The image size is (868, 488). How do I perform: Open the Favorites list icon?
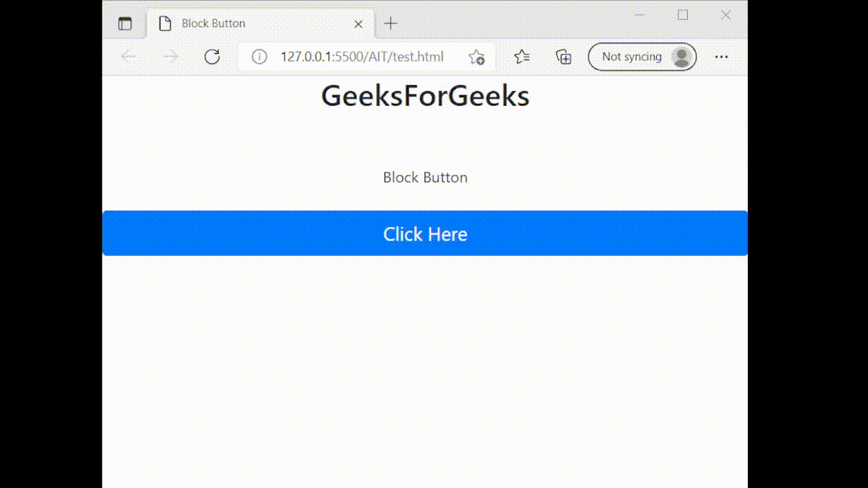tap(522, 57)
